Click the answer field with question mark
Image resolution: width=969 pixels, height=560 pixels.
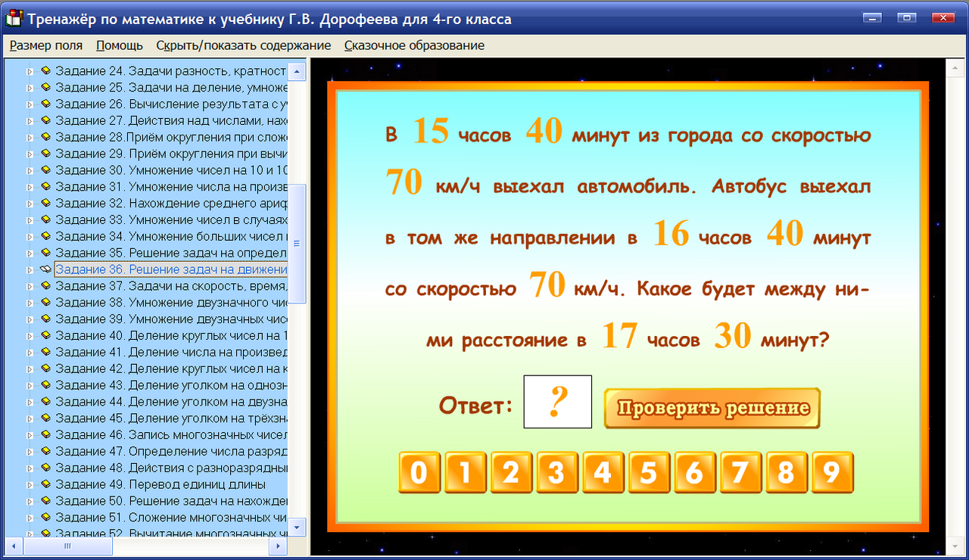(557, 402)
